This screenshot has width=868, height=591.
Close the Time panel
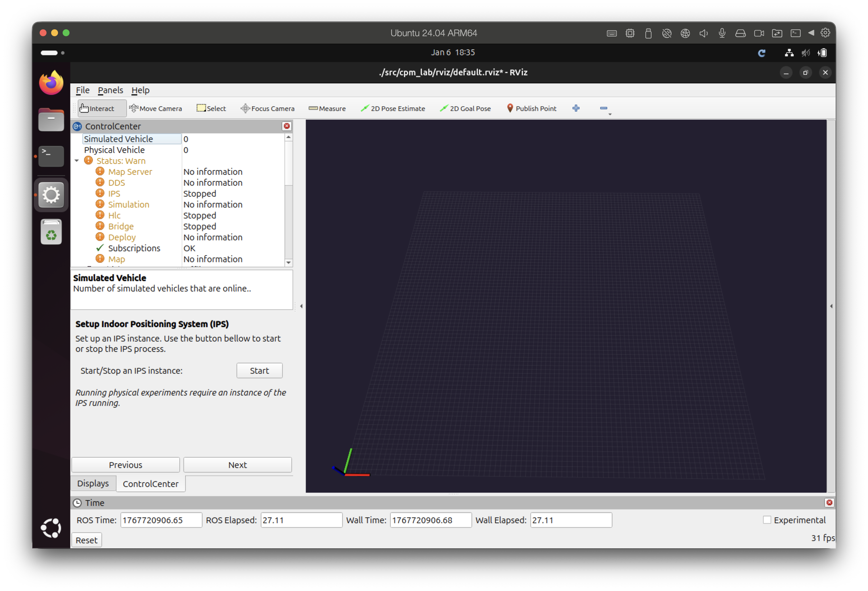pyautogui.click(x=829, y=502)
